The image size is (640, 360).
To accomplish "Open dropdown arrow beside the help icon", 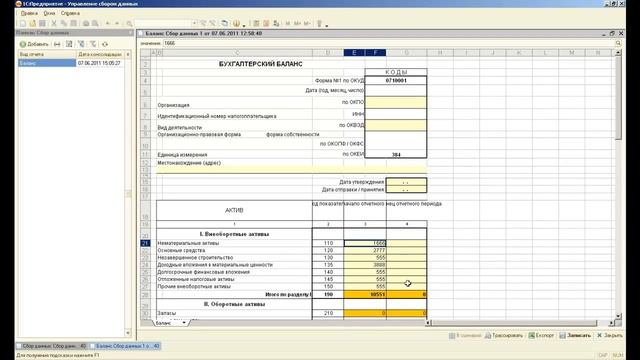I will pos(244,25).
